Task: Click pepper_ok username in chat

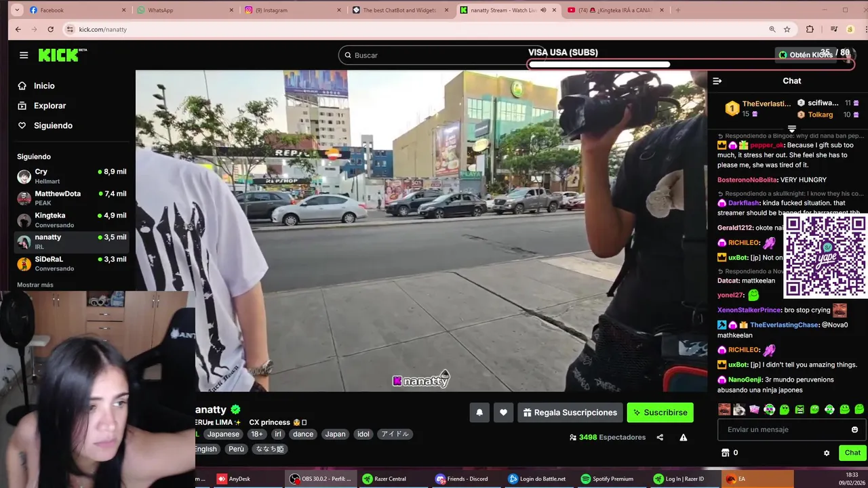Action: pyautogui.click(x=766, y=145)
